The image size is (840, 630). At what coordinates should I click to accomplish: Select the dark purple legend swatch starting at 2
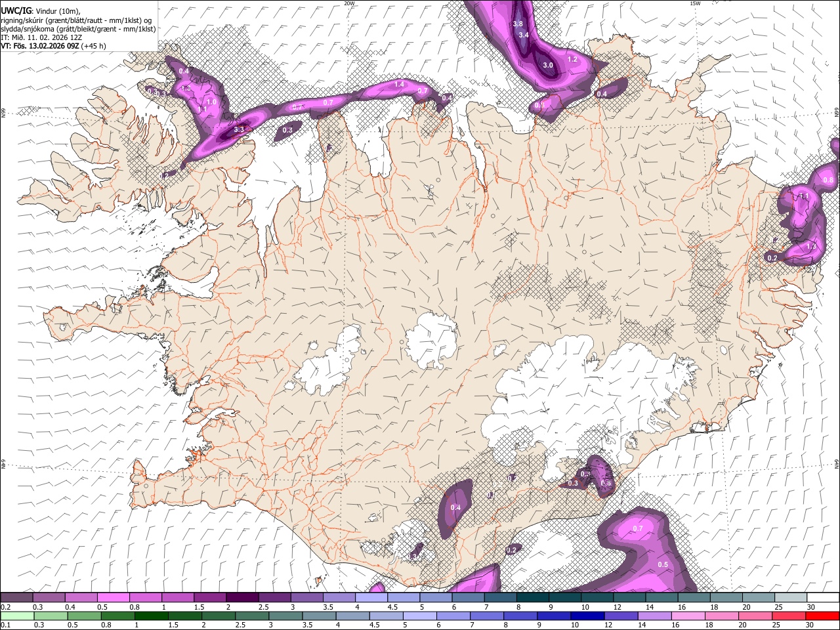[241, 598]
